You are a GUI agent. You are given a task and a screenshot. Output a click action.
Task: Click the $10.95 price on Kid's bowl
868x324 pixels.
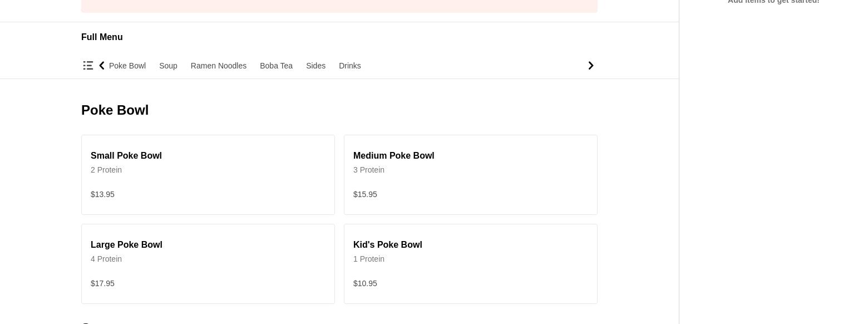tap(365, 283)
